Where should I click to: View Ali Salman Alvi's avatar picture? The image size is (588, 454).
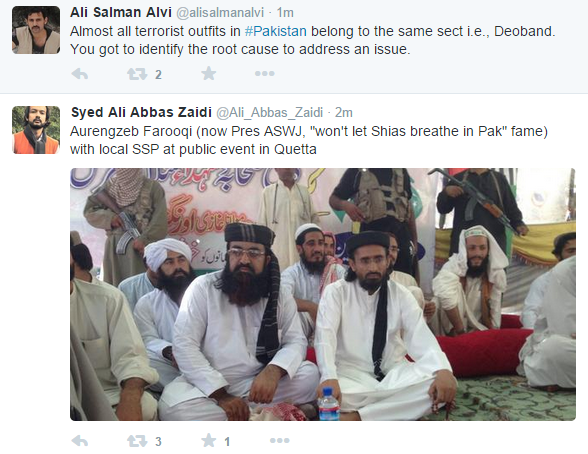click(x=36, y=30)
